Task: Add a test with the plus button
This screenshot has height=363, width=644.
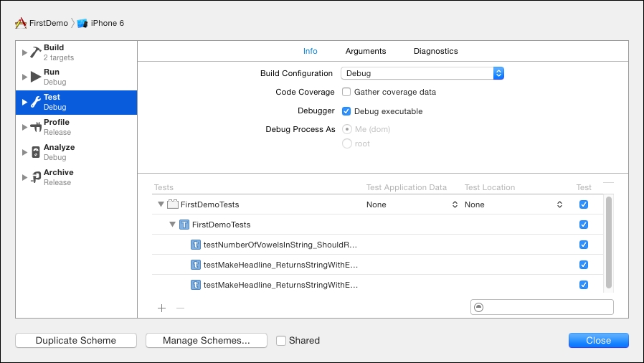Action: pyautogui.click(x=161, y=308)
